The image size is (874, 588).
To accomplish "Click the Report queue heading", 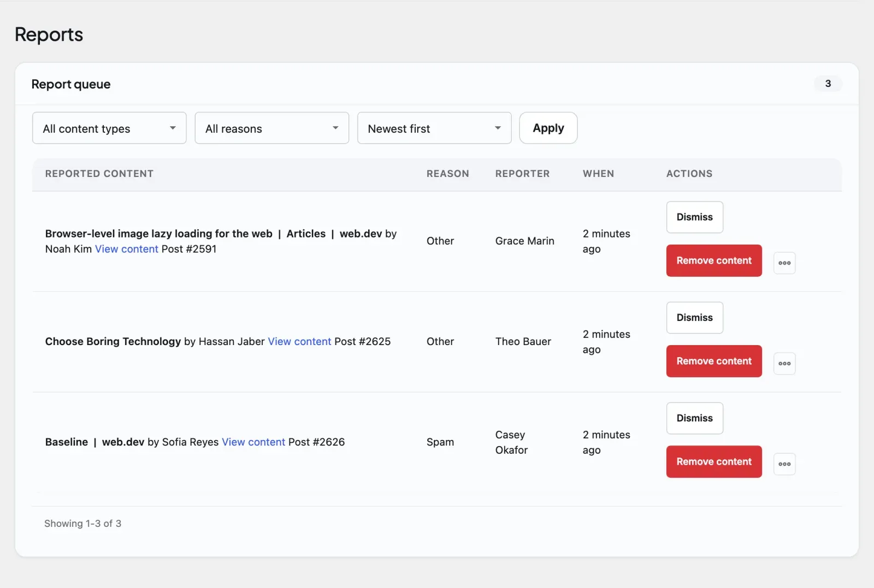I will pos(71,84).
